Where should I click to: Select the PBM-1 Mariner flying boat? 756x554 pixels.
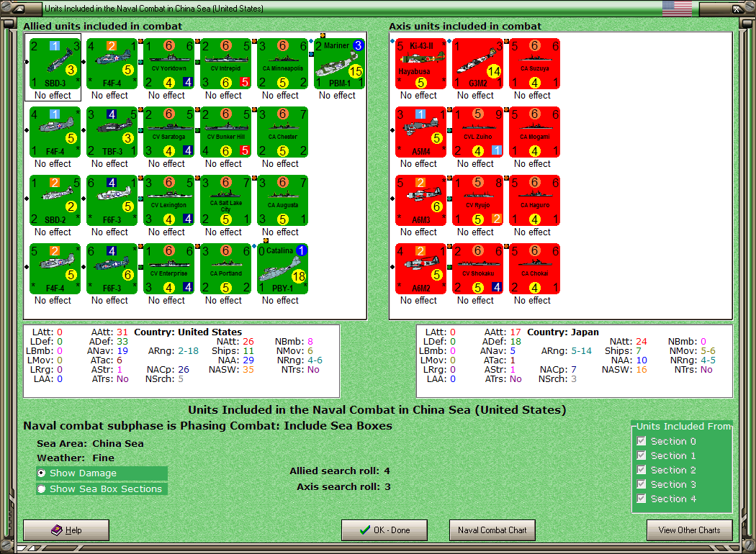click(339, 63)
